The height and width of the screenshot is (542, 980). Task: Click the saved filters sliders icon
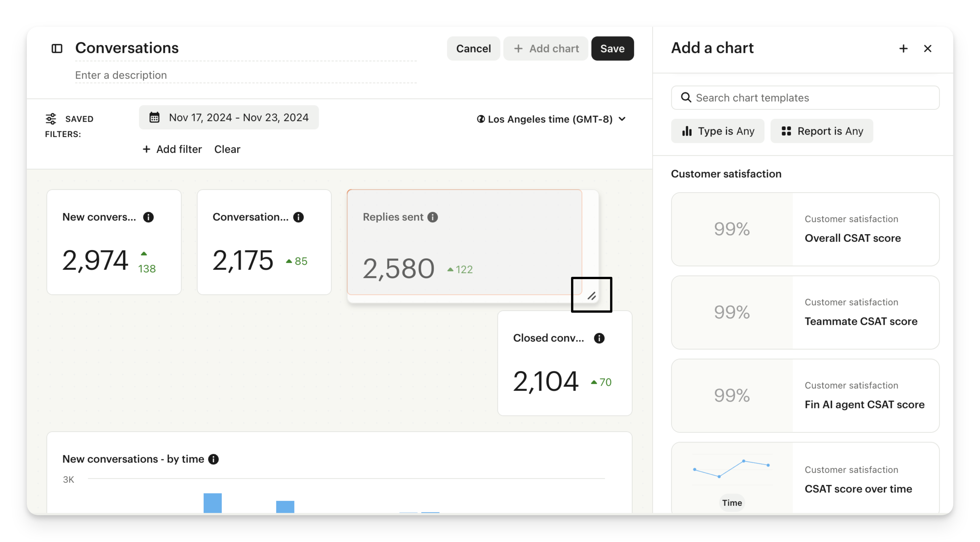51,119
